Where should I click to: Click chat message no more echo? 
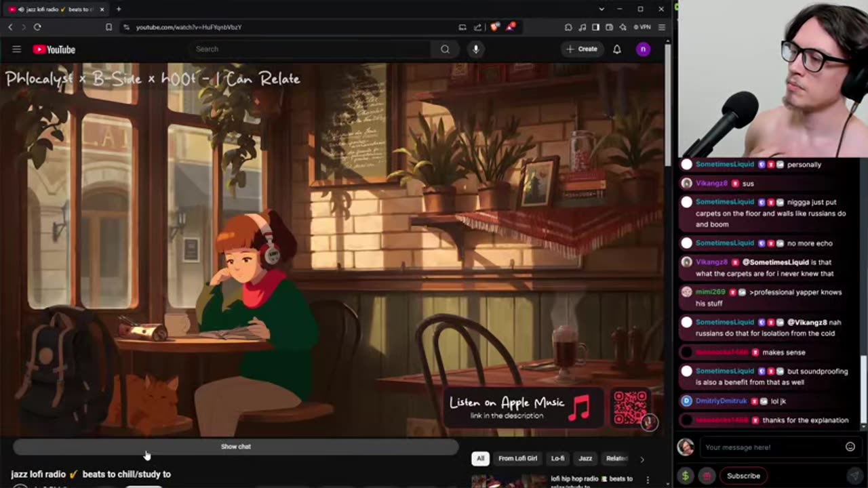click(x=810, y=243)
